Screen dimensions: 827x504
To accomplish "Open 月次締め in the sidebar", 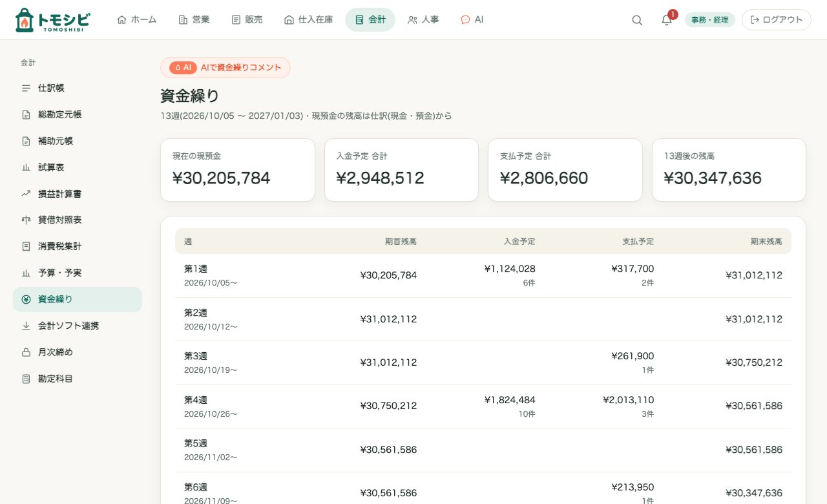I will pos(78,352).
